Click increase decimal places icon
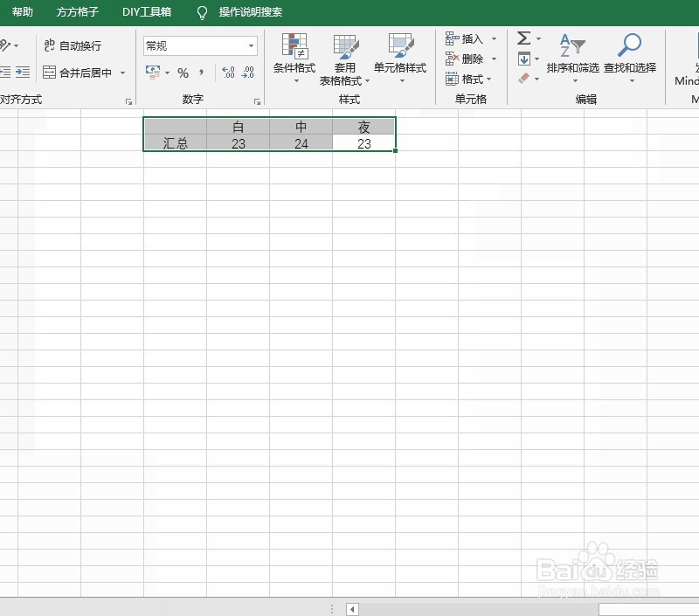Image resolution: width=699 pixels, height=616 pixels. (x=228, y=73)
